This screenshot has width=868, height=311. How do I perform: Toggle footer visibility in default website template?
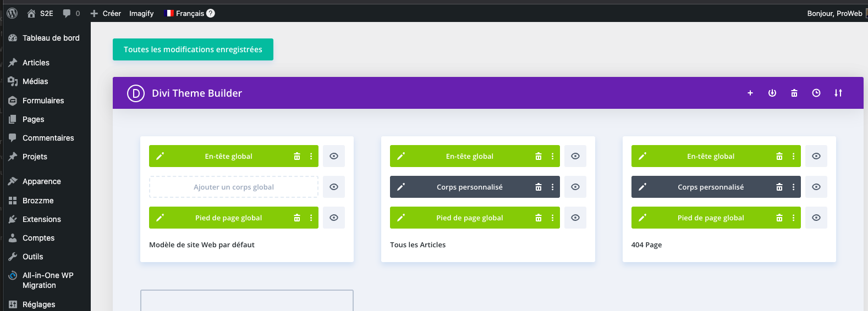click(x=334, y=218)
